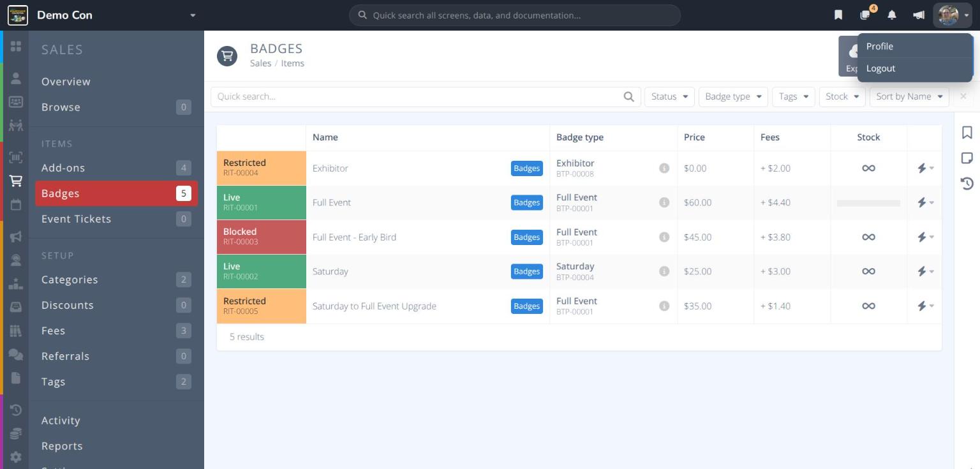Screen dimensions: 980x469
Task: Open the podium ranking icon in left rail
Action: [x=16, y=284]
